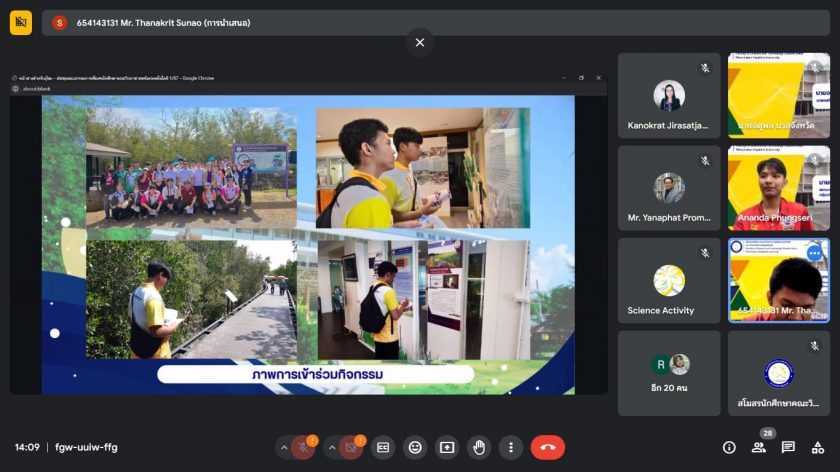This screenshot has width=840, height=472.
Task: Expand video settings arrow beside camera
Action: click(x=330, y=447)
